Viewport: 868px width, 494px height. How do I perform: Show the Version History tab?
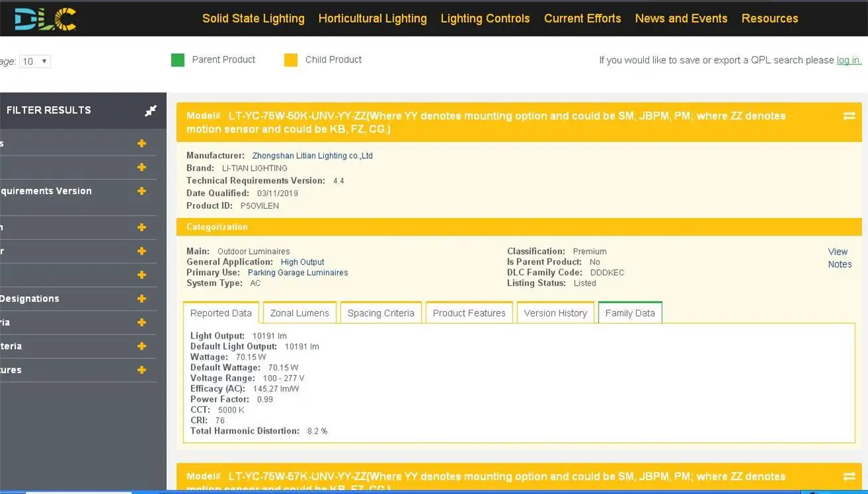555,313
